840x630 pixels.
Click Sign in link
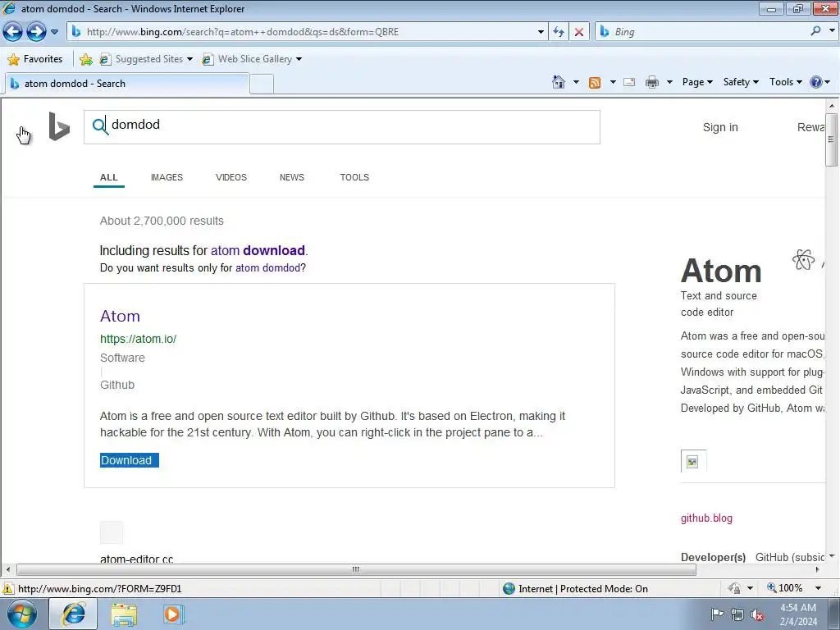720,127
